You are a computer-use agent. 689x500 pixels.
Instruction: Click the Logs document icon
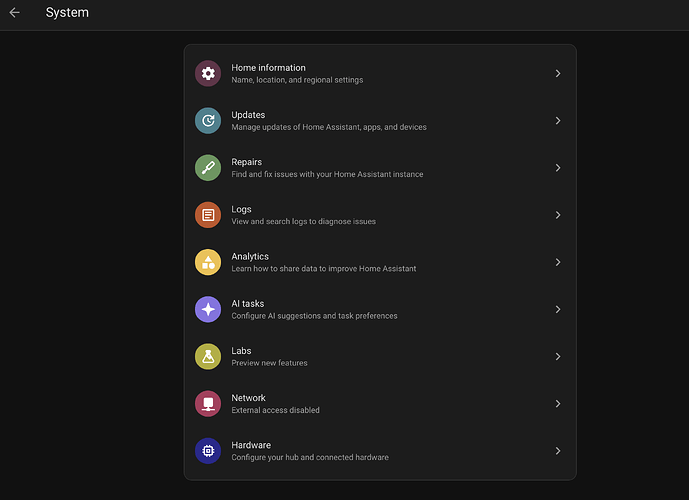click(208, 215)
